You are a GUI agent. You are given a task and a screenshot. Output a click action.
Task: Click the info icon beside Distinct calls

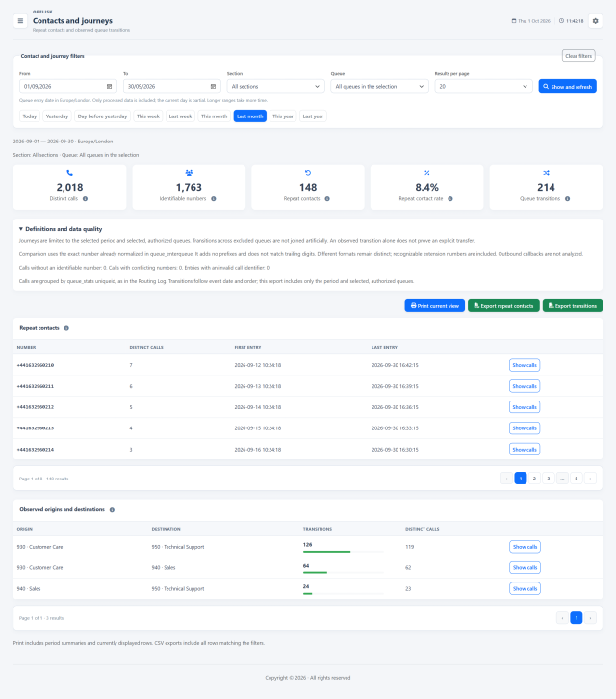click(x=85, y=199)
